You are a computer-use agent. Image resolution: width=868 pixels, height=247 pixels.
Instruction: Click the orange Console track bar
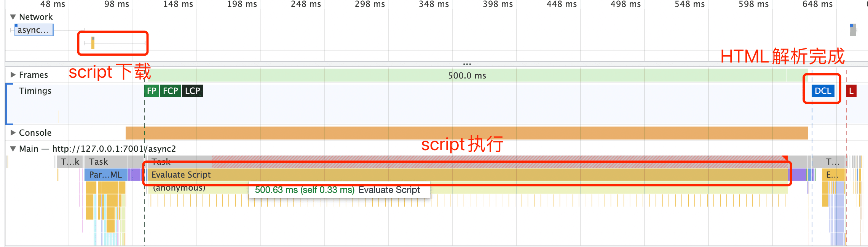467,133
